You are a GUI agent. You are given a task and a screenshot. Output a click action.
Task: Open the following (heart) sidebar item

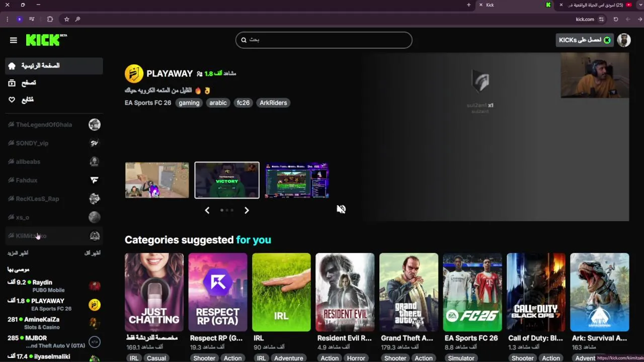click(54, 100)
